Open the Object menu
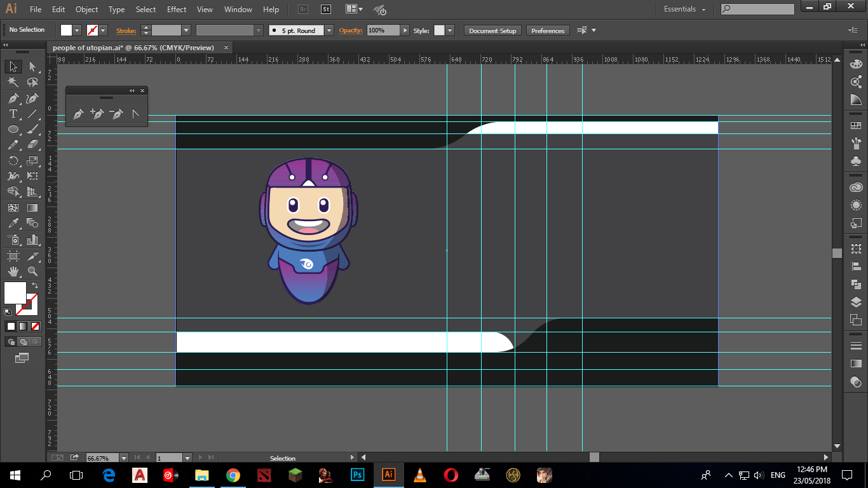The image size is (868, 488). tap(86, 10)
